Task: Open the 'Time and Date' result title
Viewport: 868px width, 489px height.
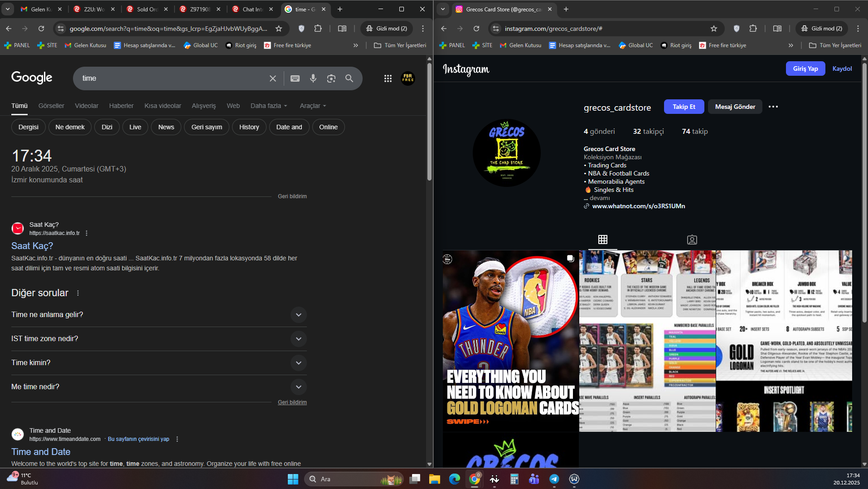Action: (41, 452)
